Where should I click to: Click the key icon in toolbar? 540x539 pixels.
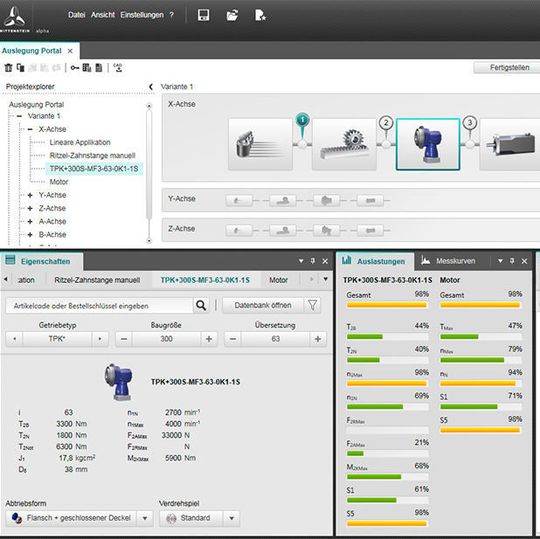coord(74,68)
